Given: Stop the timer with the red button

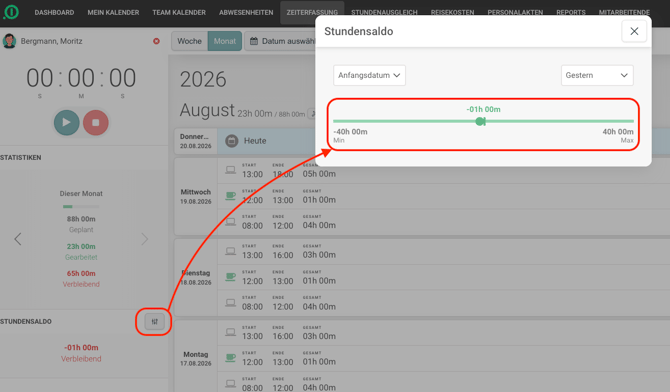Looking at the screenshot, I should (x=96, y=122).
